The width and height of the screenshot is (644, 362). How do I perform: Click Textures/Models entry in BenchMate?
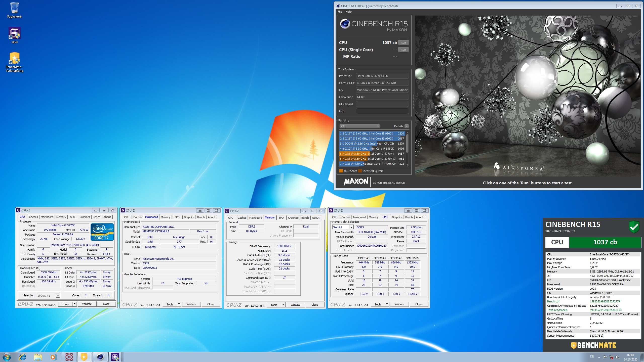(x=593, y=310)
